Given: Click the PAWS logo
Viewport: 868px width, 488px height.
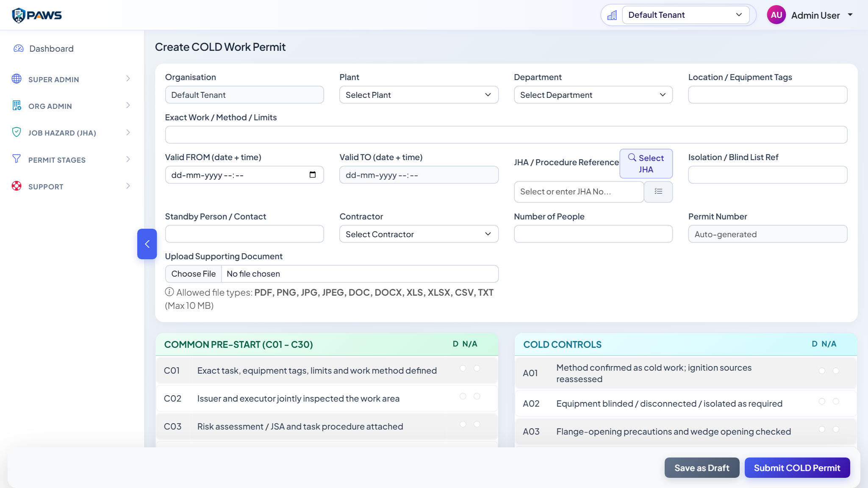Looking at the screenshot, I should point(37,15).
